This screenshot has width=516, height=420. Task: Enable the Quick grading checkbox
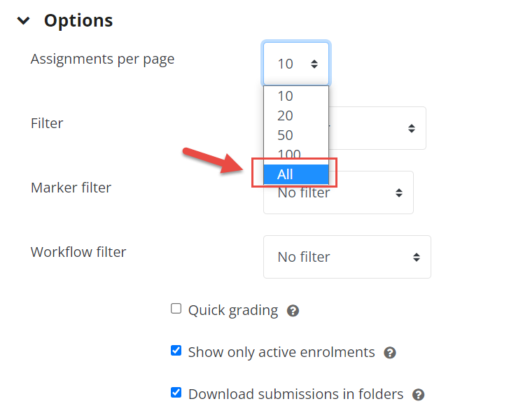[176, 309]
